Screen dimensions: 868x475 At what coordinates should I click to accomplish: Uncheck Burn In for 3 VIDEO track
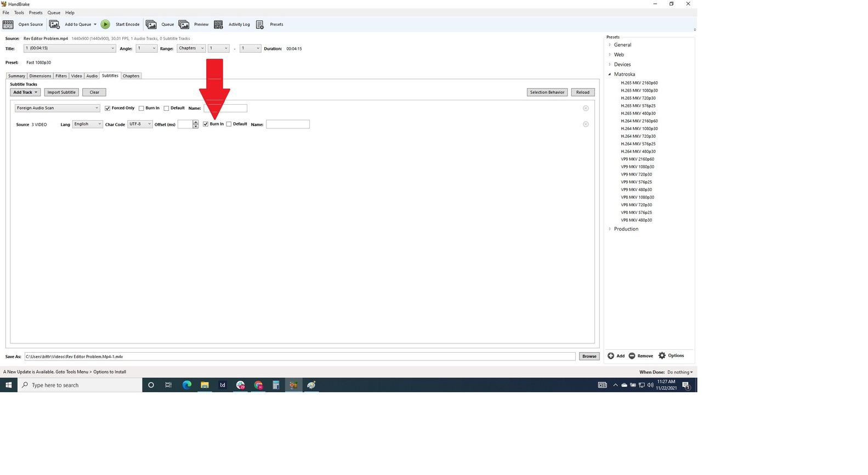[206, 124]
